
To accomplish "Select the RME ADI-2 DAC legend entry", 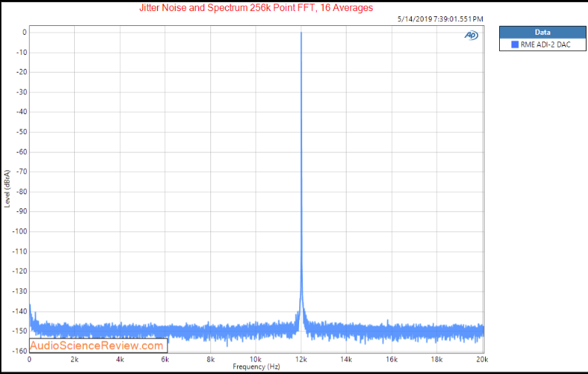I will coord(542,44).
